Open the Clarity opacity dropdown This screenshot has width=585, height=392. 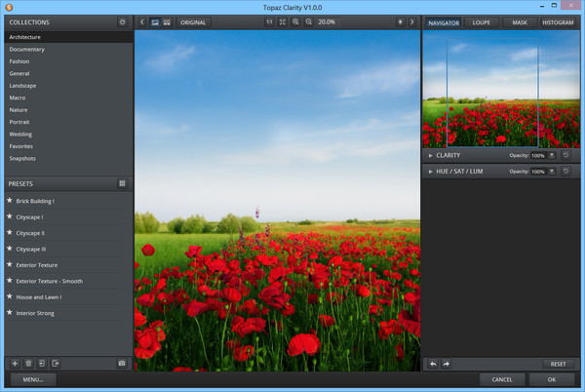click(x=552, y=155)
